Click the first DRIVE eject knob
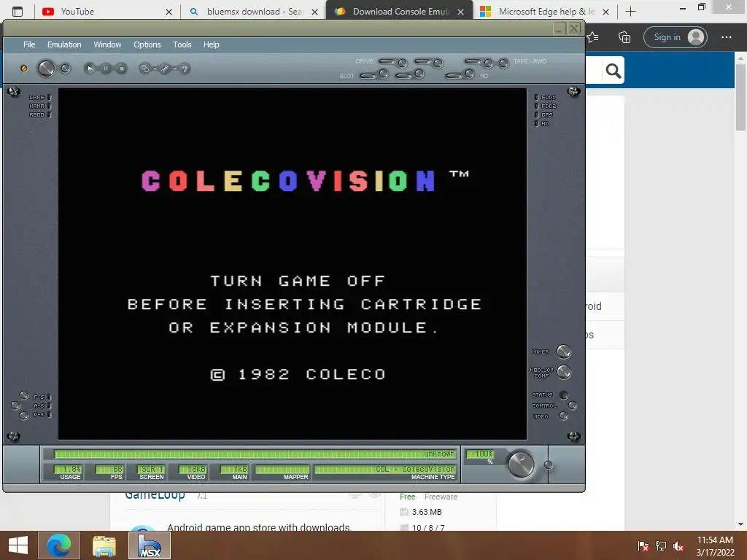 point(403,63)
